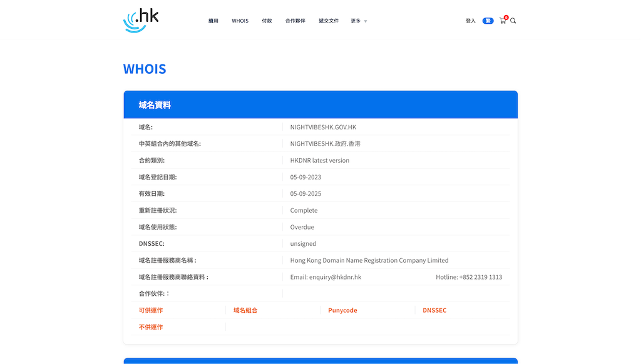Screen dimensions: 641x364
Task: Open the 續用 menu item
Action: tap(213, 21)
